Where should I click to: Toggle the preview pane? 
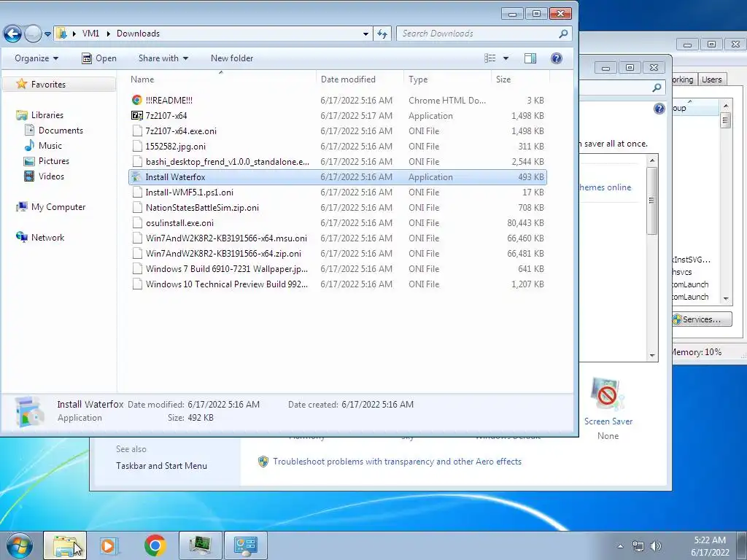tap(530, 58)
